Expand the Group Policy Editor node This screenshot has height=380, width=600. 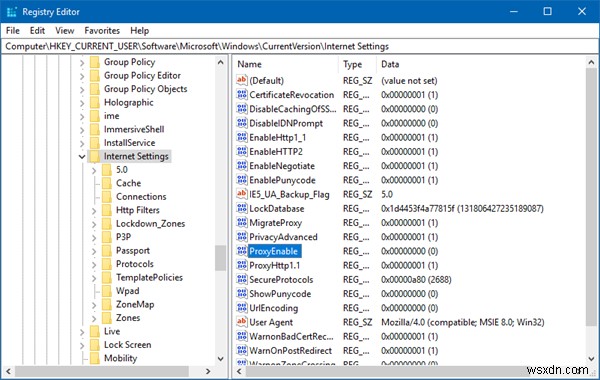pyautogui.click(x=82, y=76)
